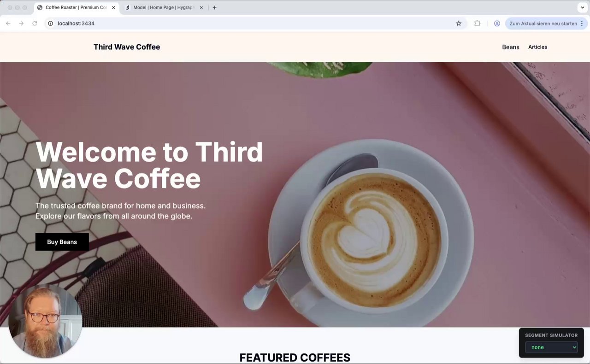Viewport: 590px width, 364px height.
Task: Open the Articles navigation link
Action: [x=537, y=47]
